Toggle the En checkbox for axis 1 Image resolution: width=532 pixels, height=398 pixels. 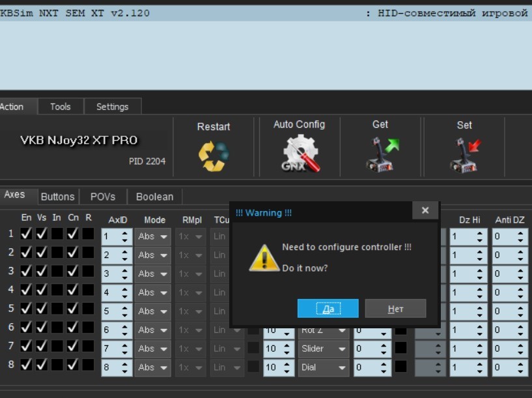26,233
